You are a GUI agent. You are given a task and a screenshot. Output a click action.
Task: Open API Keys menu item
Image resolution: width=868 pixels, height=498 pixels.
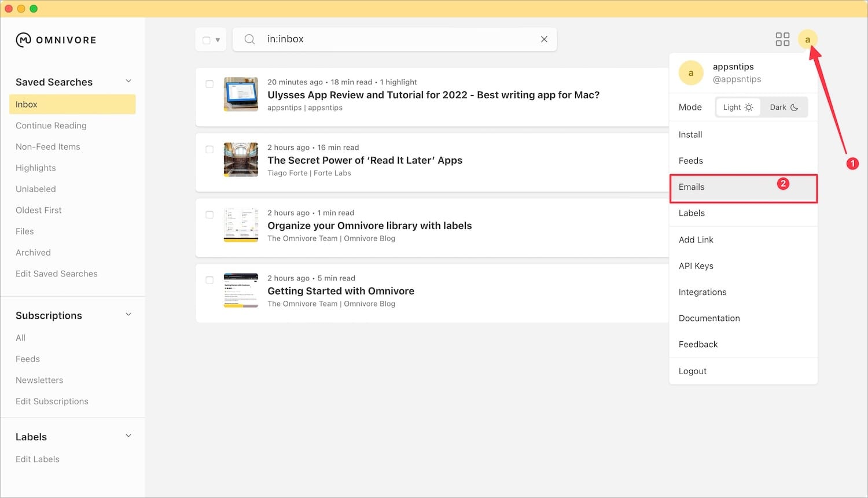743,266
